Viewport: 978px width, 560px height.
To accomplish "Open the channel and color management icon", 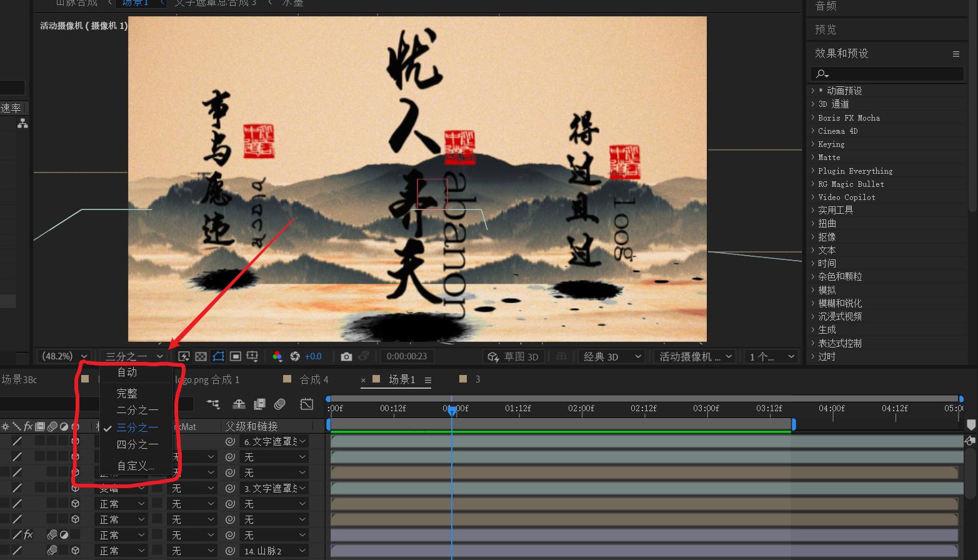I will (277, 356).
